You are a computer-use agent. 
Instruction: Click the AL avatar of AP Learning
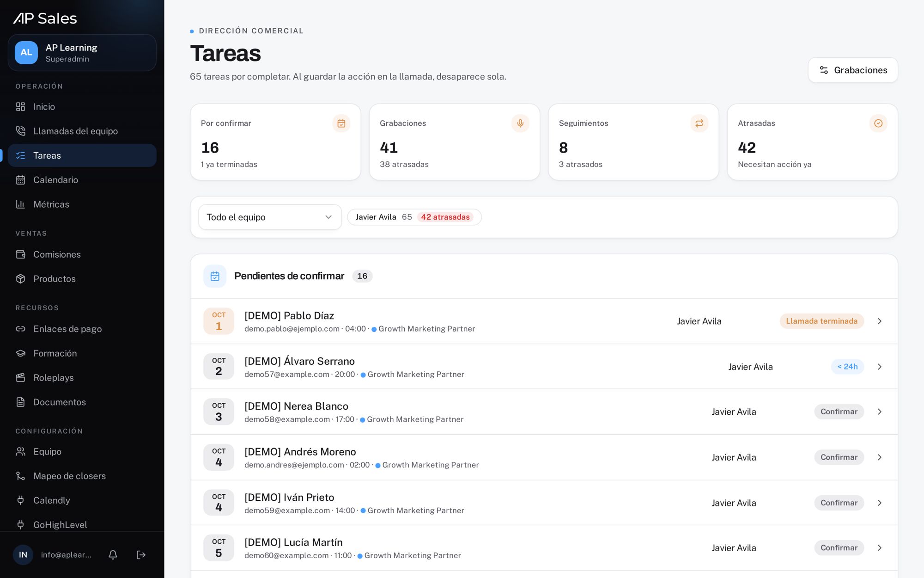point(26,53)
